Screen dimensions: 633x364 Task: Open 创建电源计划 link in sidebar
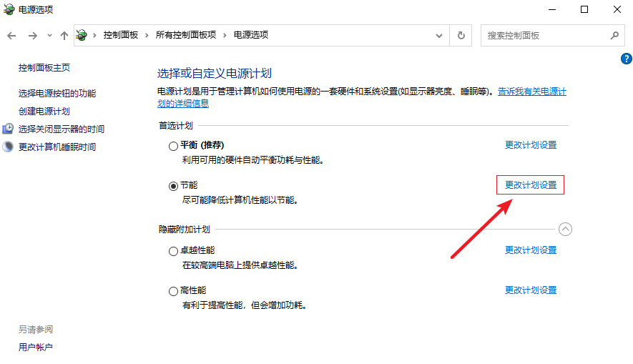click(x=44, y=111)
